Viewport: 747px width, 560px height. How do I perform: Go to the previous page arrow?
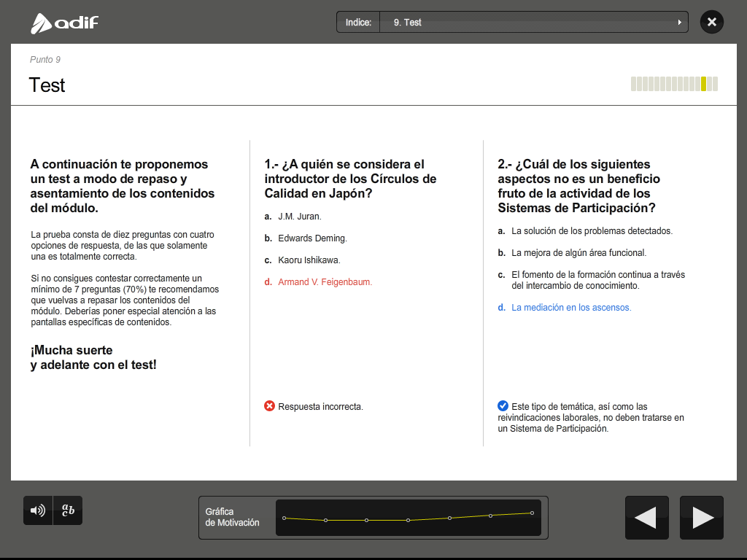point(646,518)
